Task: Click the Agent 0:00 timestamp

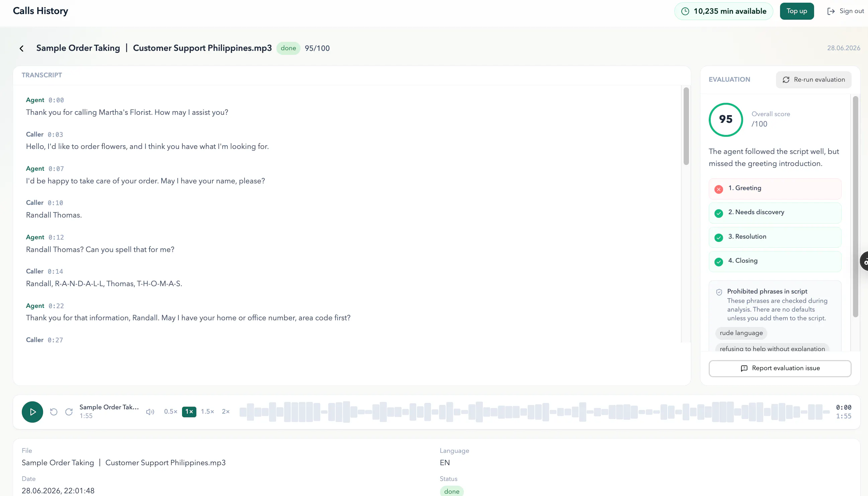Action: click(56, 100)
